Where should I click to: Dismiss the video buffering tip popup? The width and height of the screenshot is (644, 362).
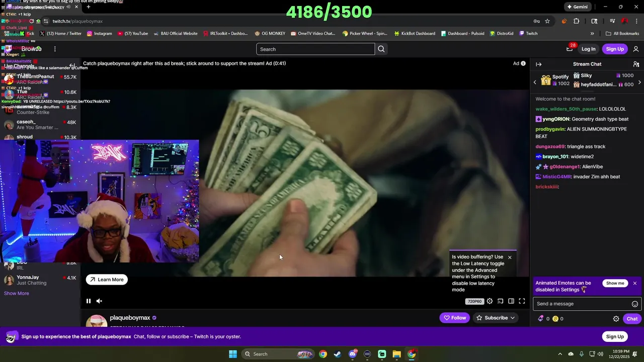[510, 257]
